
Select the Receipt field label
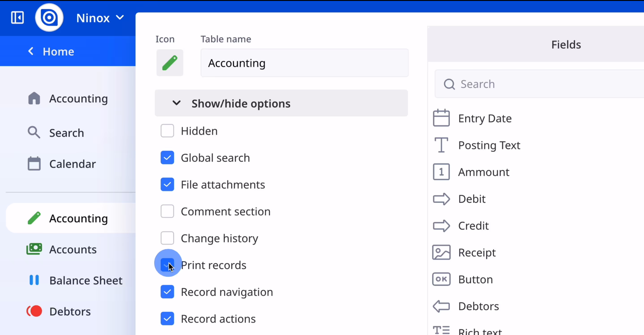[477, 253]
